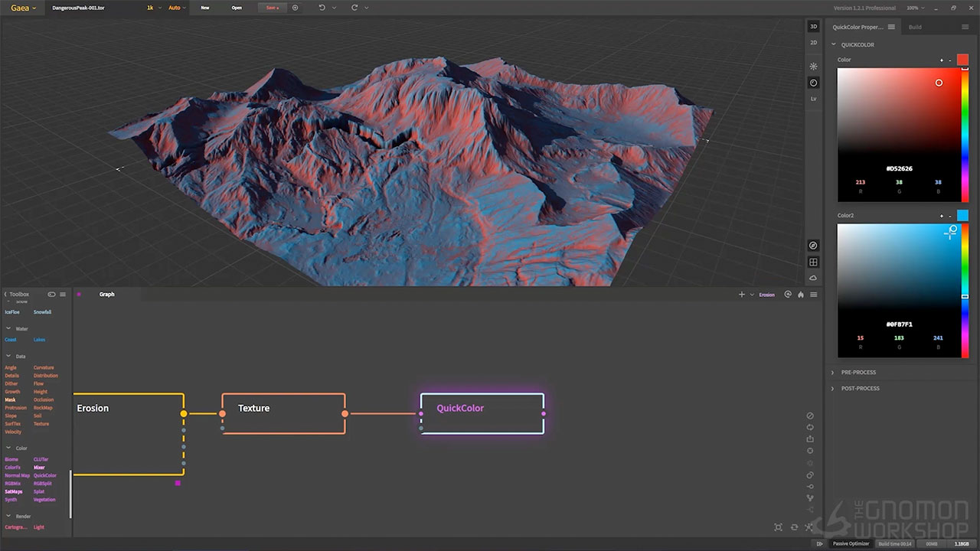The height and width of the screenshot is (551, 980).
Task: Click the plus icon in Graph toolbar
Action: pos(741,295)
